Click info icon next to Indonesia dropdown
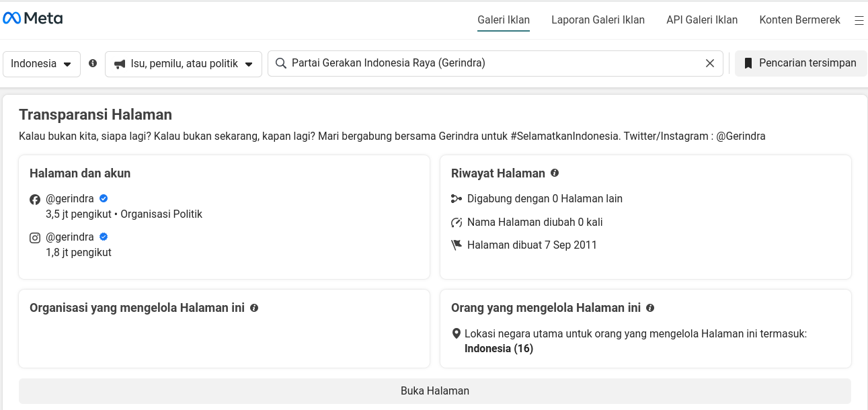This screenshot has height=410, width=868. pos(93,63)
